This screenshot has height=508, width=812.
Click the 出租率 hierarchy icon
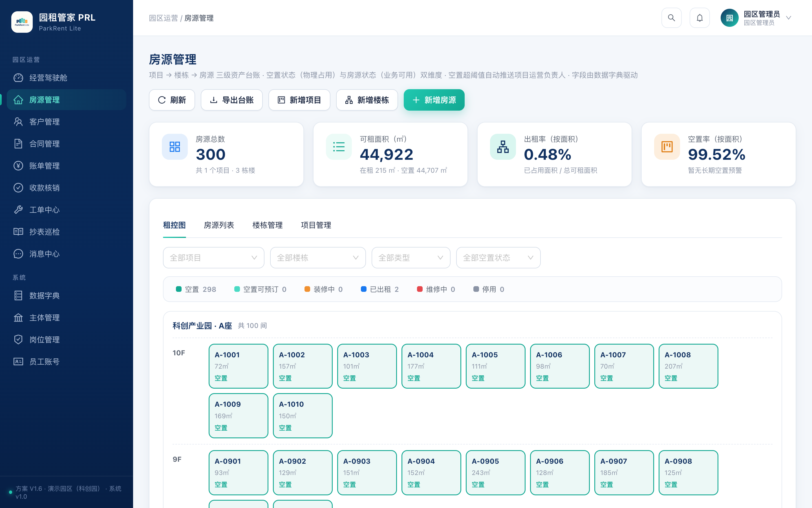coord(503,147)
